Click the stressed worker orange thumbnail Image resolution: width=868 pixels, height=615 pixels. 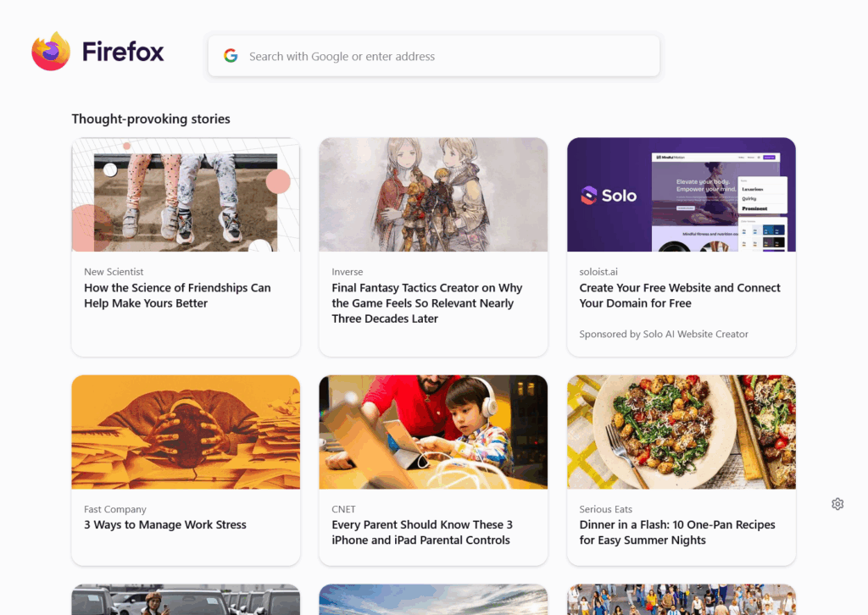pos(186,432)
